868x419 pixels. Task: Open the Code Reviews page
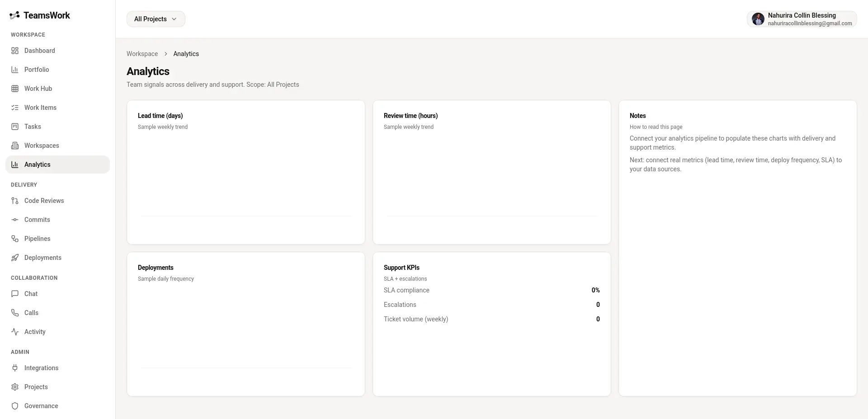57,201
